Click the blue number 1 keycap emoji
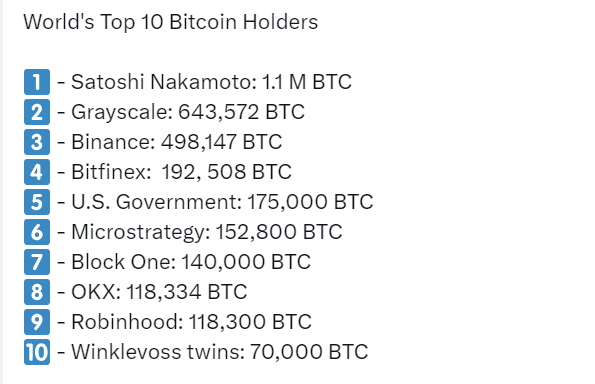 coord(37,82)
